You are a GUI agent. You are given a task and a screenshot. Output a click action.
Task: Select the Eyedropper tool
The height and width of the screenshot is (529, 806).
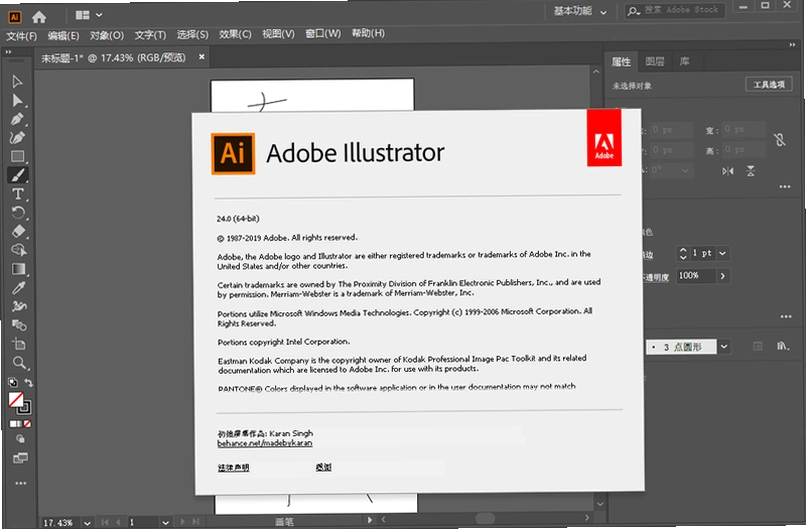[x=19, y=287]
